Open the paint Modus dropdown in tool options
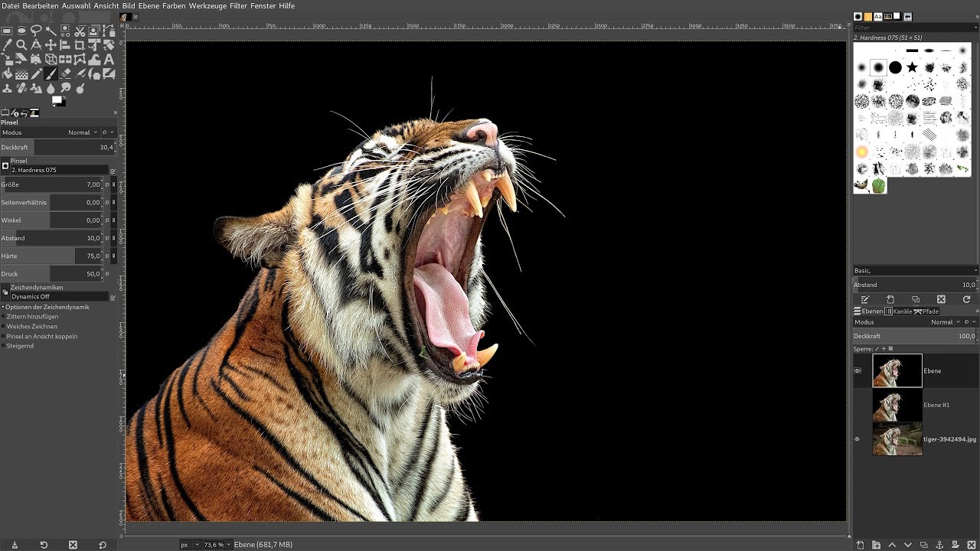The image size is (980, 551). (52, 132)
